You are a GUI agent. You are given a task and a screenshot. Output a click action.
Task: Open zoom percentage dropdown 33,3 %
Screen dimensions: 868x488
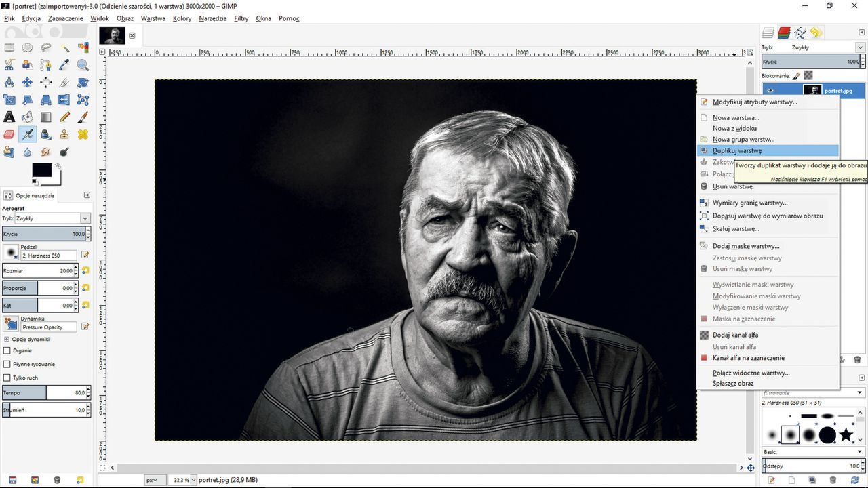click(x=194, y=480)
